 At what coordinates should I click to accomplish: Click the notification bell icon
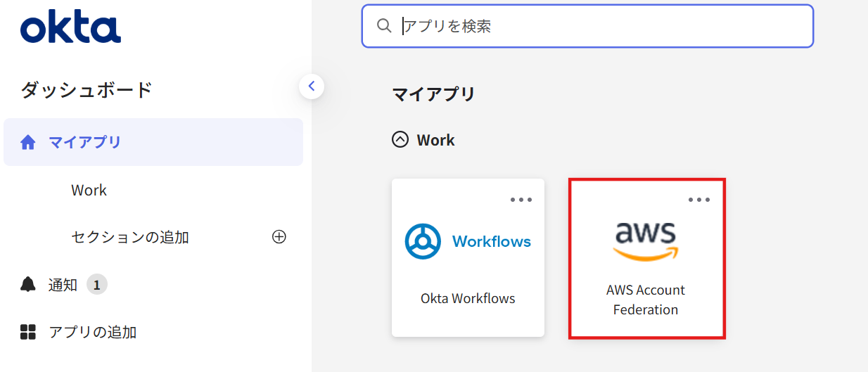28,285
